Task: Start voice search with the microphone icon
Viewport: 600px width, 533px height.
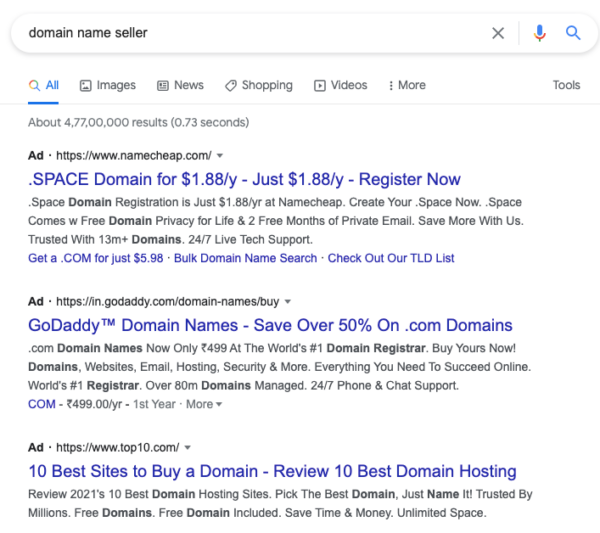Action: click(540, 33)
